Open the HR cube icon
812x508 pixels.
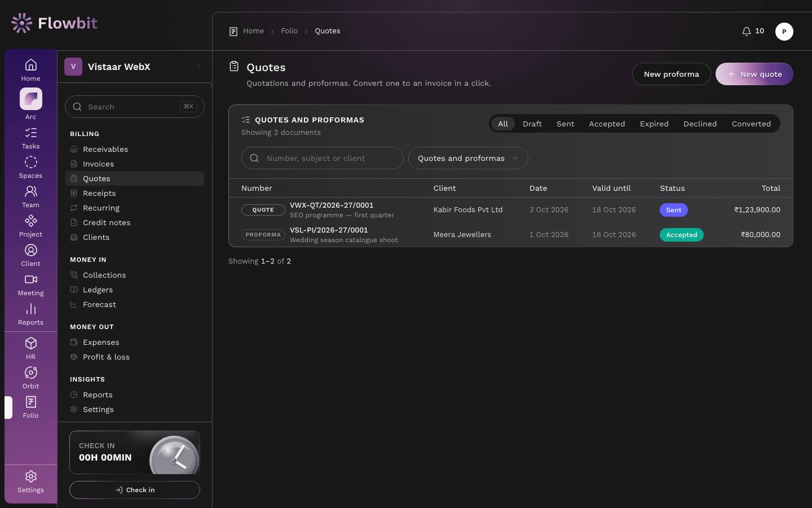point(30,348)
